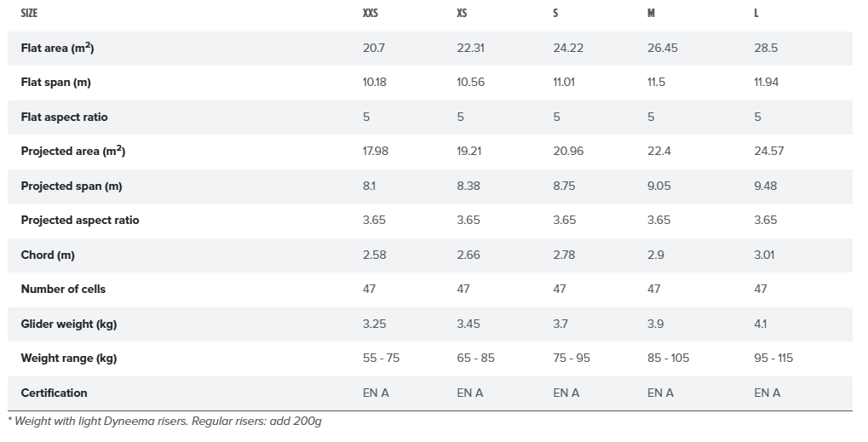Click the 26.45 flat area value

click(x=663, y=48)
